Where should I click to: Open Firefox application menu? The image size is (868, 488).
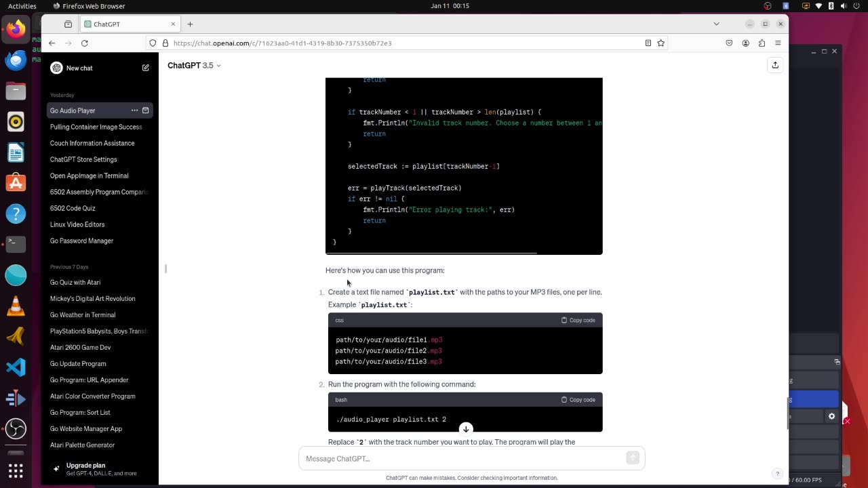pos(778,43)
